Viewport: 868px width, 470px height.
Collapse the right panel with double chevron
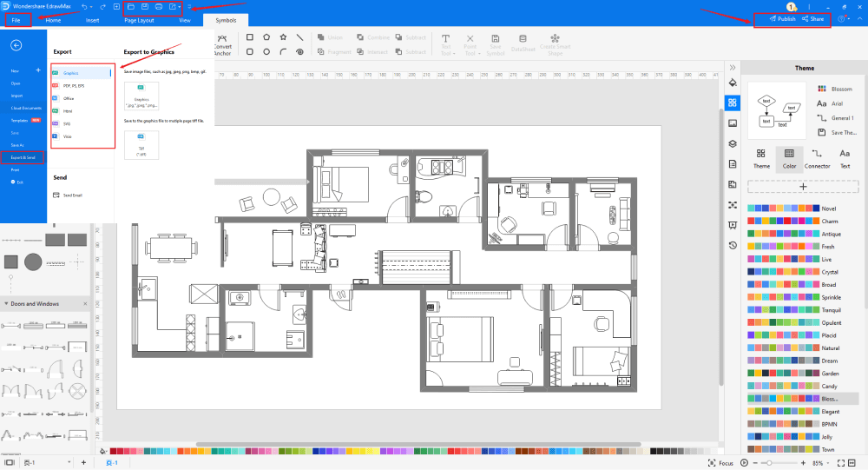733,68
